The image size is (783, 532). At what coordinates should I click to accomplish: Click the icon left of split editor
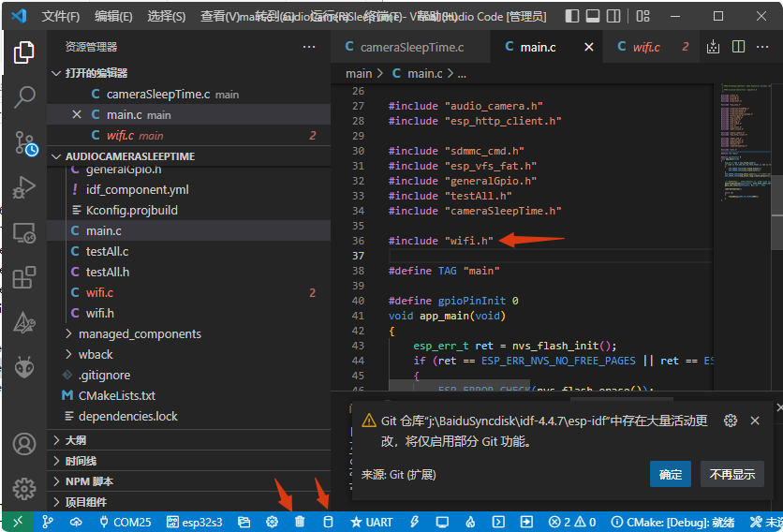point(713,47)
